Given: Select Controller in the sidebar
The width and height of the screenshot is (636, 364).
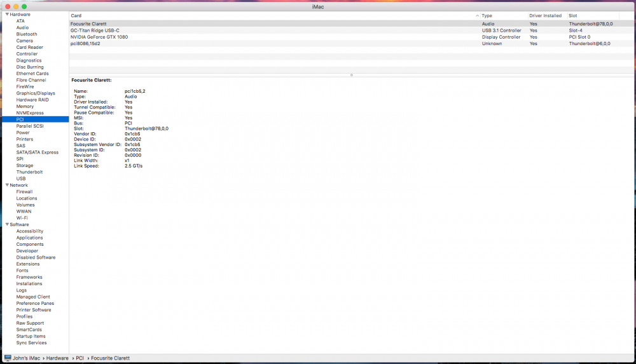Looking at the screenshot, I should click(27, 54).
